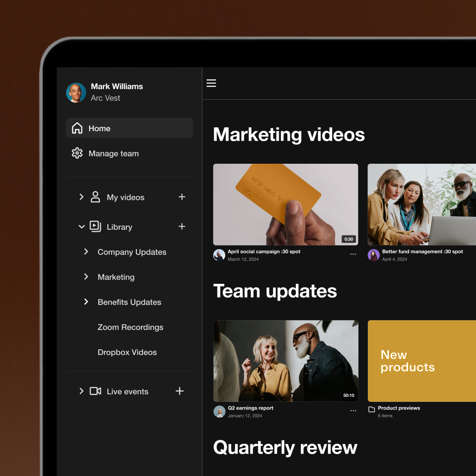
Task: Open April social campaign :30 spot title
Action: click(264, 251)
